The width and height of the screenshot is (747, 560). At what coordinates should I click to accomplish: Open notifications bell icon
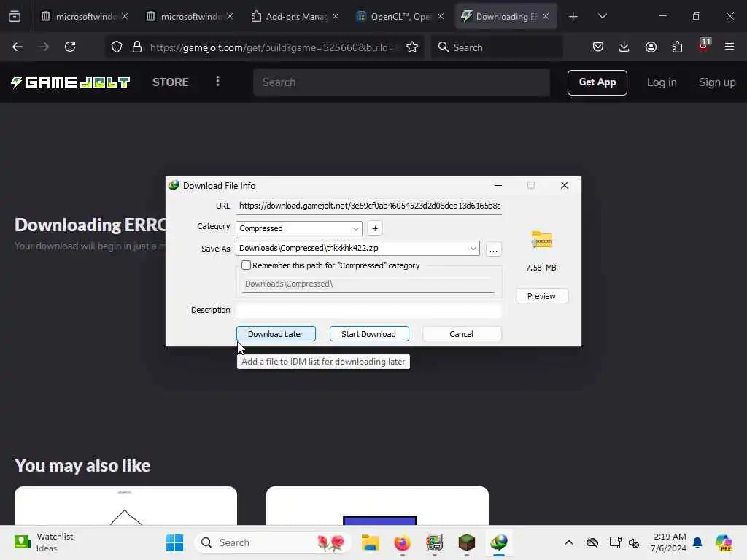(697, 542)
